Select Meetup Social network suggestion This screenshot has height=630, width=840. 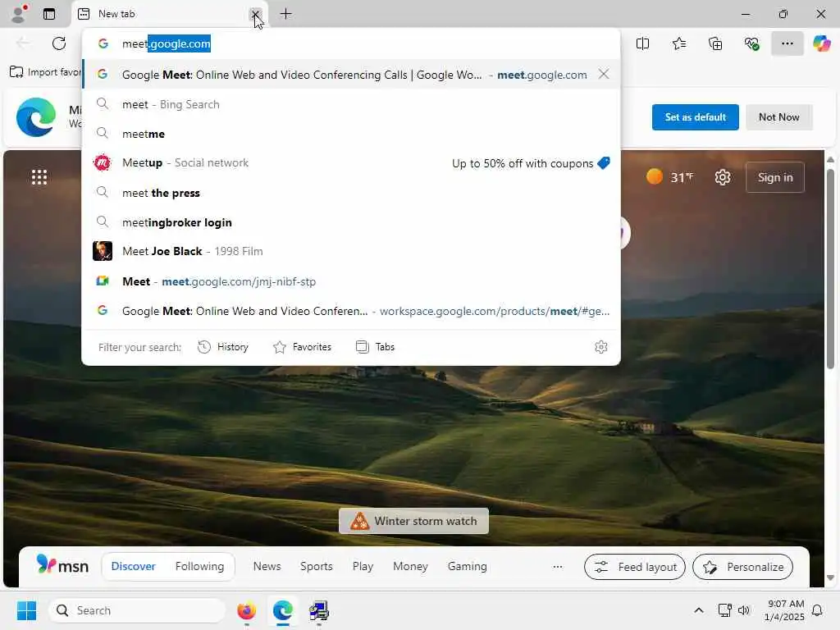351,163
